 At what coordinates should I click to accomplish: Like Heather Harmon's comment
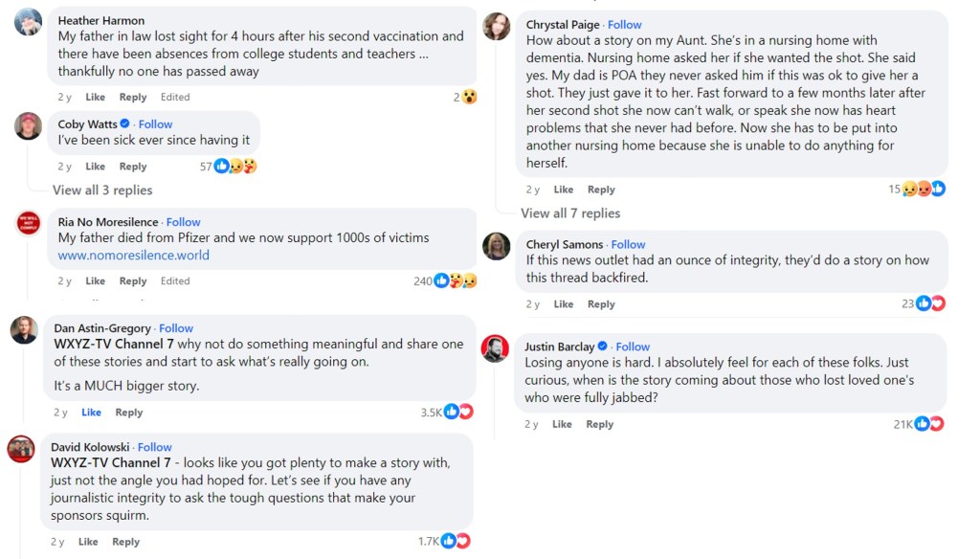coord(95,97)
